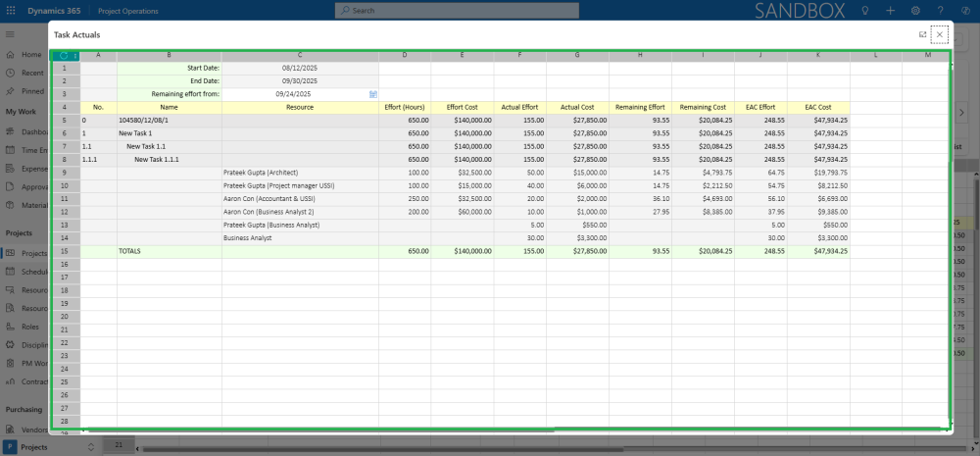Click the help question mark icon
Screen dimensions: 980x456
coord(941,10)
